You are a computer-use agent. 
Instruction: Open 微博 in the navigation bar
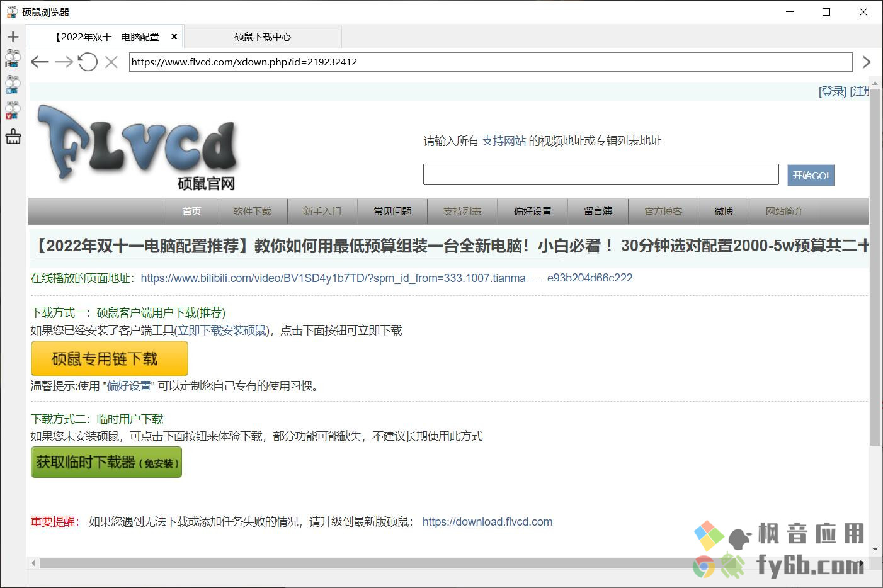coord(724,211)
